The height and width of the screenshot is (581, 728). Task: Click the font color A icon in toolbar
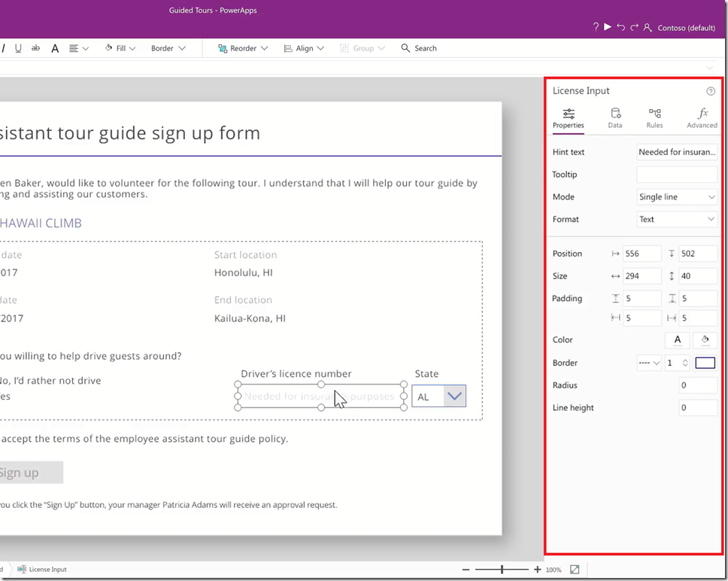coord(55,48)
